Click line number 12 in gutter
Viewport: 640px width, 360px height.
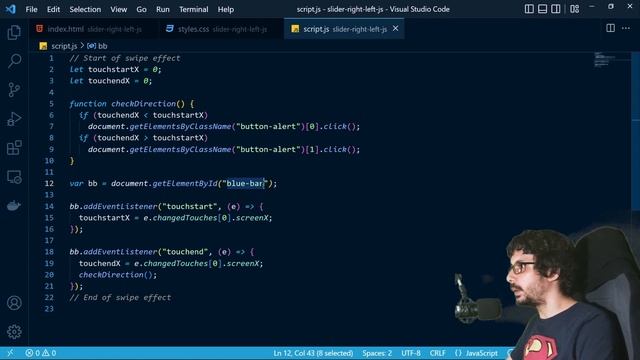pos(49,183)
